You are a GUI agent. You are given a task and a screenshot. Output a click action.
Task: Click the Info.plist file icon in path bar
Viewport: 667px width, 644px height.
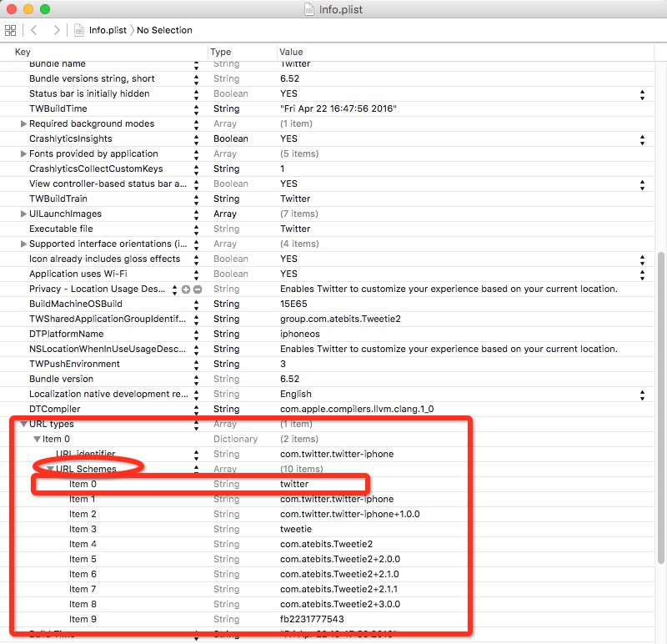tap(78, 30)
